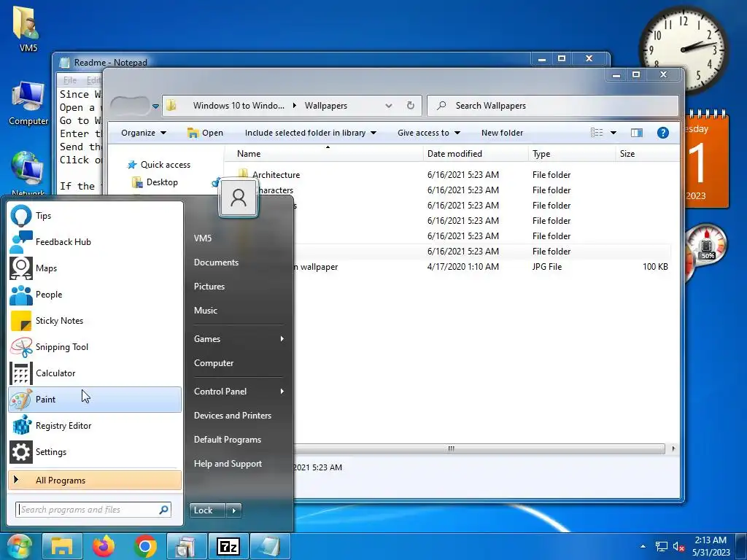747x560 pixels.
Task: Click the taskbar clock showing 2:13 AM
Action: click(x=711, y=546)
